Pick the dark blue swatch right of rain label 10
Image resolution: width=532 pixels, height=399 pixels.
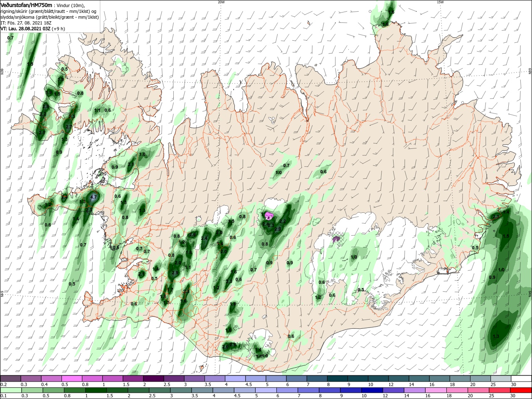[371, 390]
